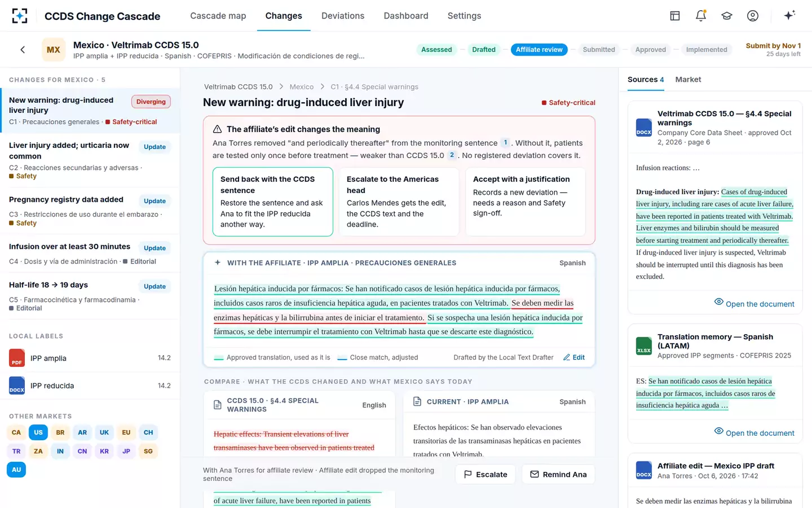Select the BR market chip

[x=60, y=432]
